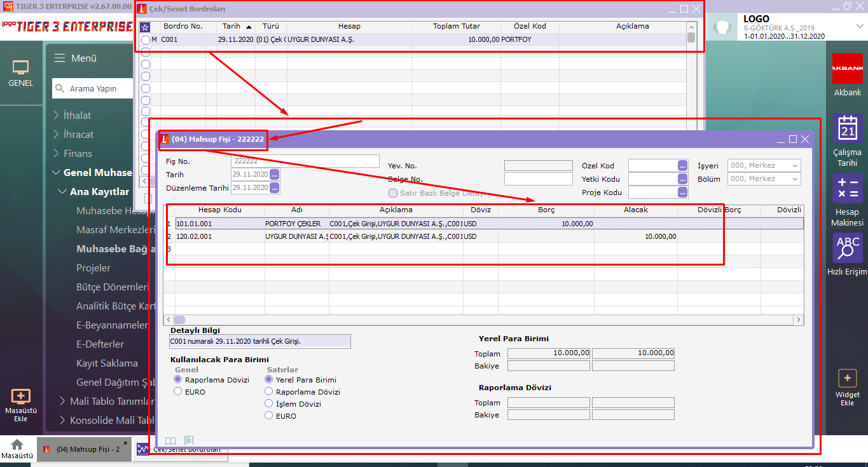
Task: Click the search magnifier in Arama Yapın
Action: [61, 88]
